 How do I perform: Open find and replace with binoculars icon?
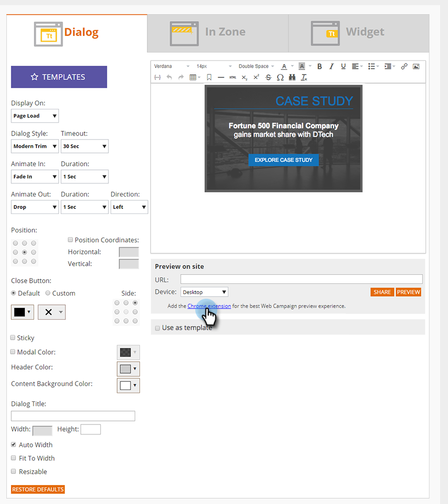pyautogui.click(x=292, y=77)
